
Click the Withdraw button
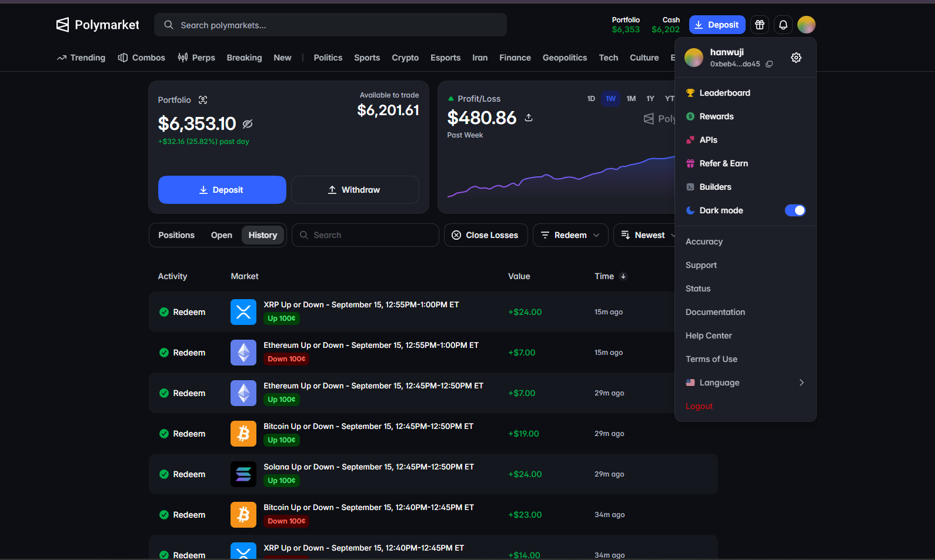pos(355,190)
